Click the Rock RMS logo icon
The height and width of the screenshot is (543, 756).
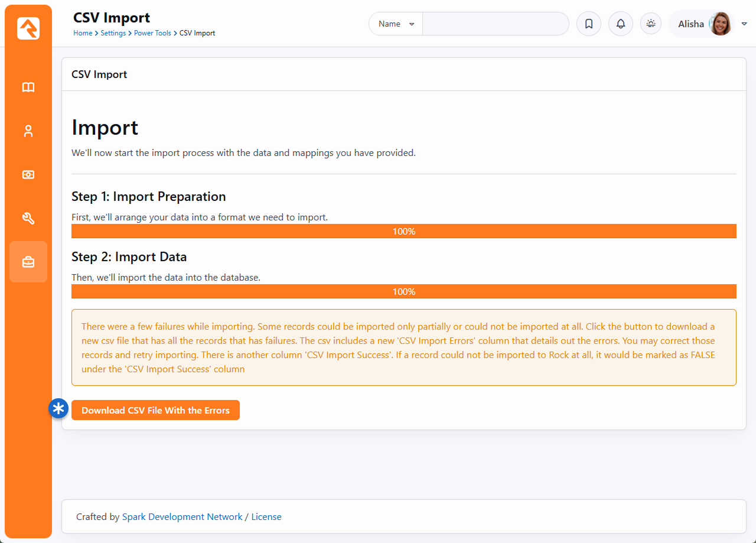tap(28, 28)
